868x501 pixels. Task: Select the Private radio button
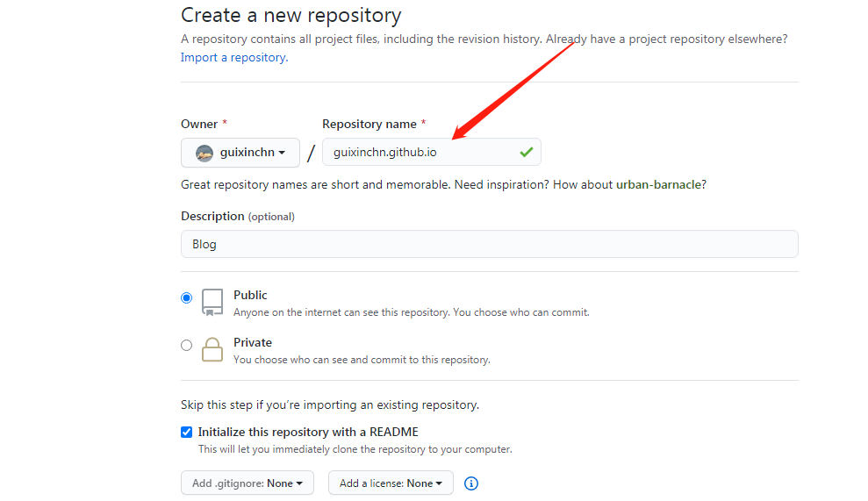pyautogui.click(x=186, y=346)
